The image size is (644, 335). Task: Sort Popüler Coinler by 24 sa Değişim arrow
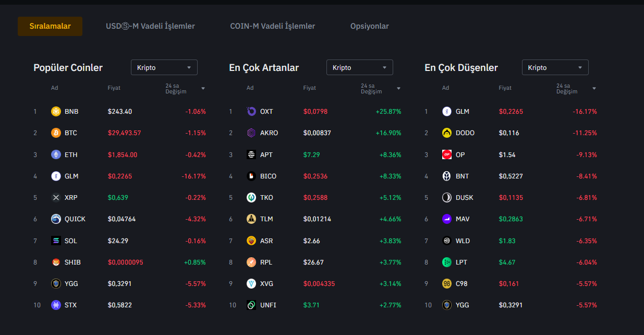pyautogui.click(x=203, y=88)
